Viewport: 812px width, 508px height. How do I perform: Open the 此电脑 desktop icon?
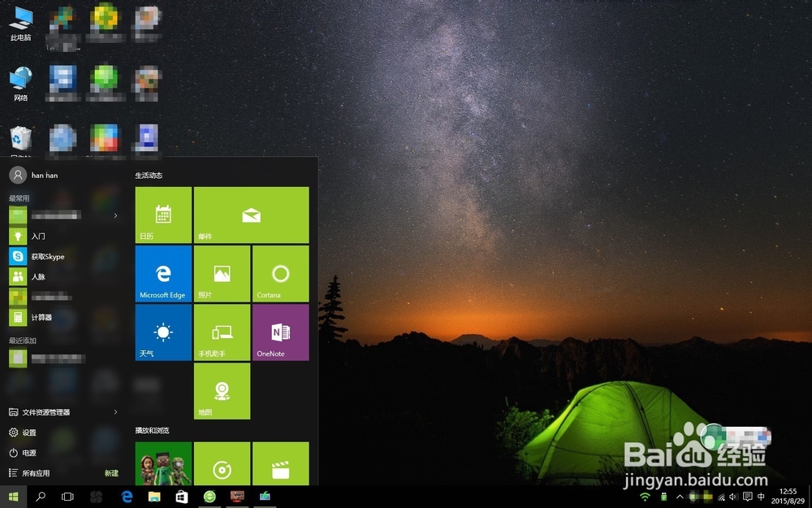point(21,24)
